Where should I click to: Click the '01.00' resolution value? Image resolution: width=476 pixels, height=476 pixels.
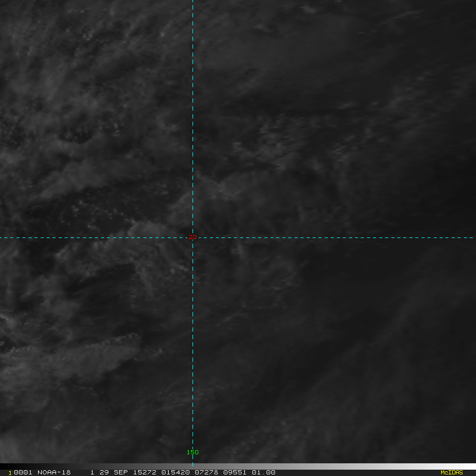263,472
